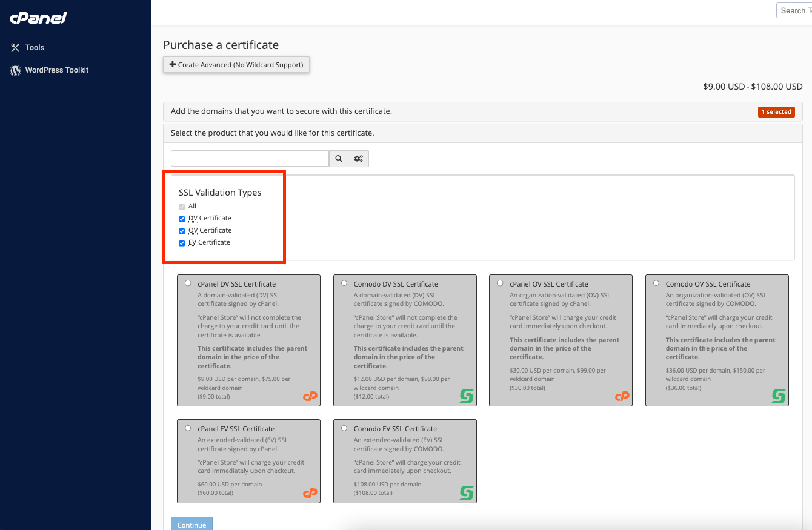Uncheck the EV Certificate checkbox
Screen dimensions: 812x530
click(182, 243)
